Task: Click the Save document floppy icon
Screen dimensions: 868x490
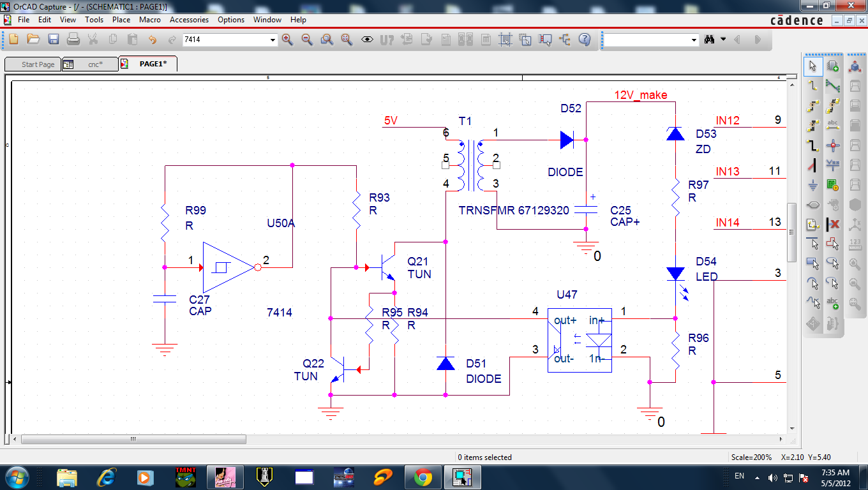Action: tap(54, 40)
